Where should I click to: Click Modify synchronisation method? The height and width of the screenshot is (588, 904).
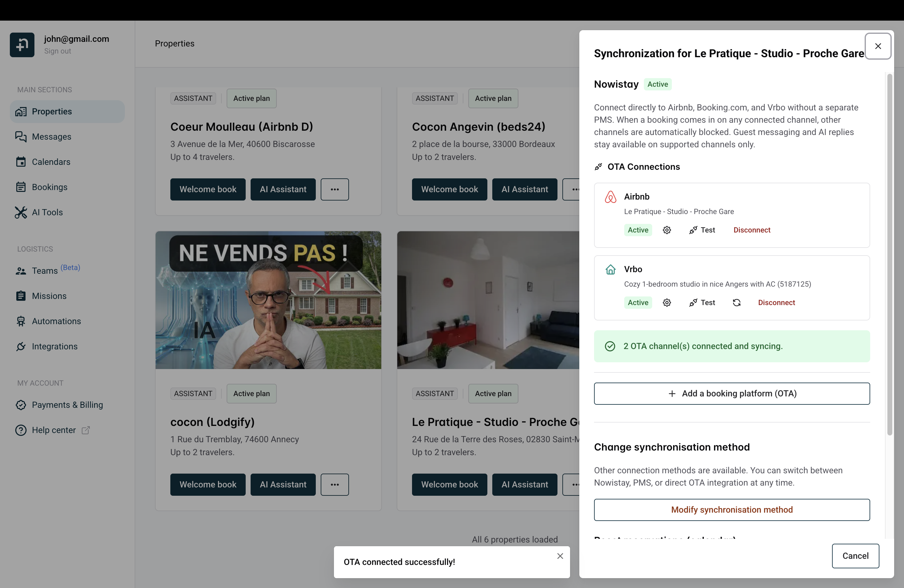[x=732, y=509]
